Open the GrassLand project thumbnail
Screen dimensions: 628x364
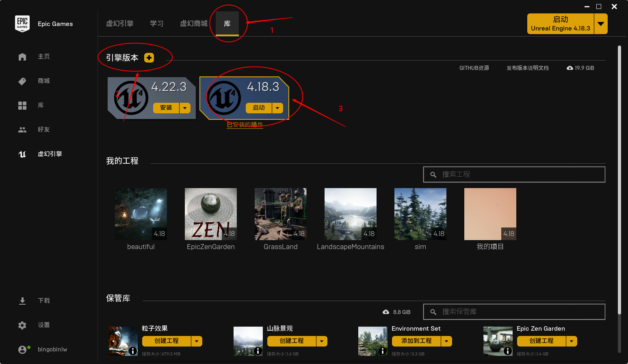(281, 214)
